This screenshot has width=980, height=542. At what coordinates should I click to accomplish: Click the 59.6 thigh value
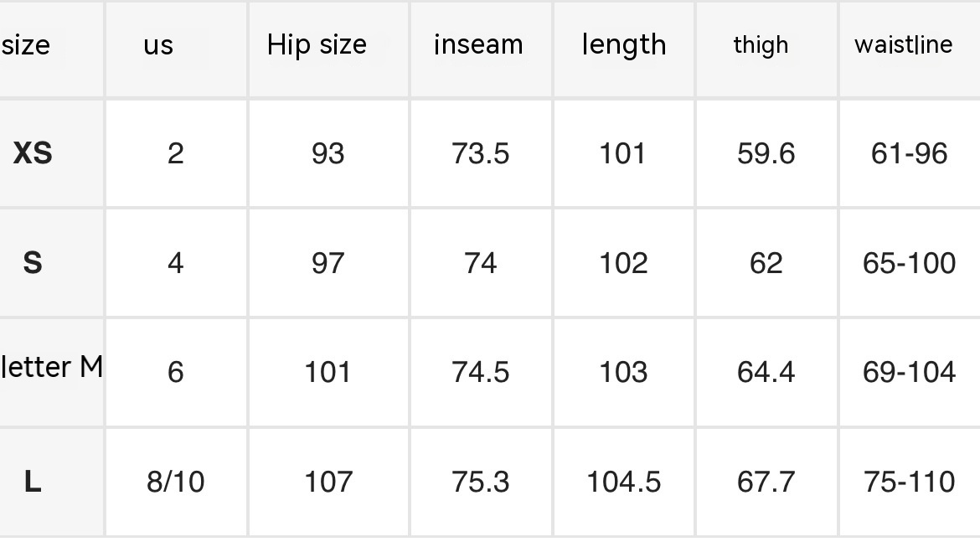[766, 154]
